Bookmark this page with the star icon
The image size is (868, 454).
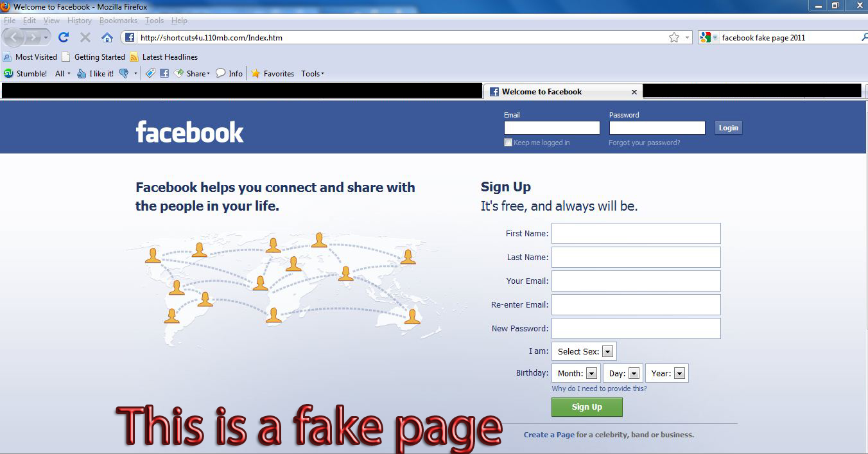click(674, 37)
